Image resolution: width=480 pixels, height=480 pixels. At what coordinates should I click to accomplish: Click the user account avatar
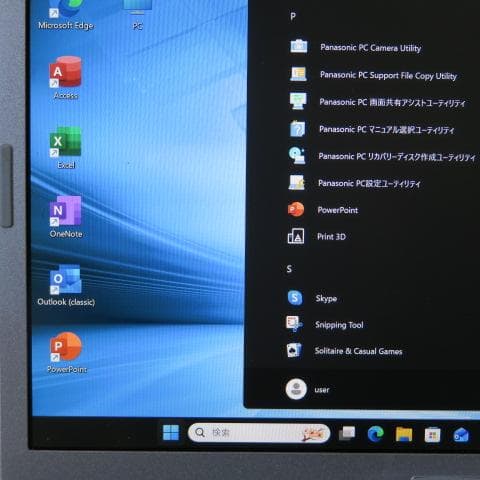tap(296, 389)
